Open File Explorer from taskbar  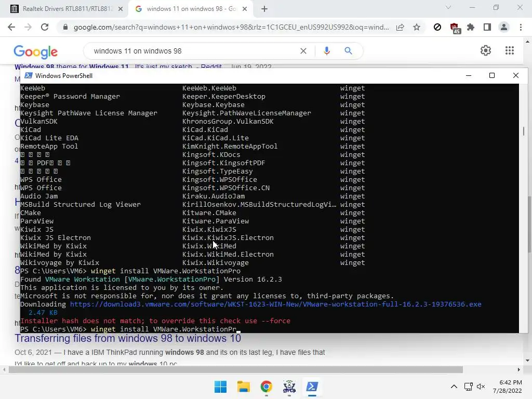point(243,387)
